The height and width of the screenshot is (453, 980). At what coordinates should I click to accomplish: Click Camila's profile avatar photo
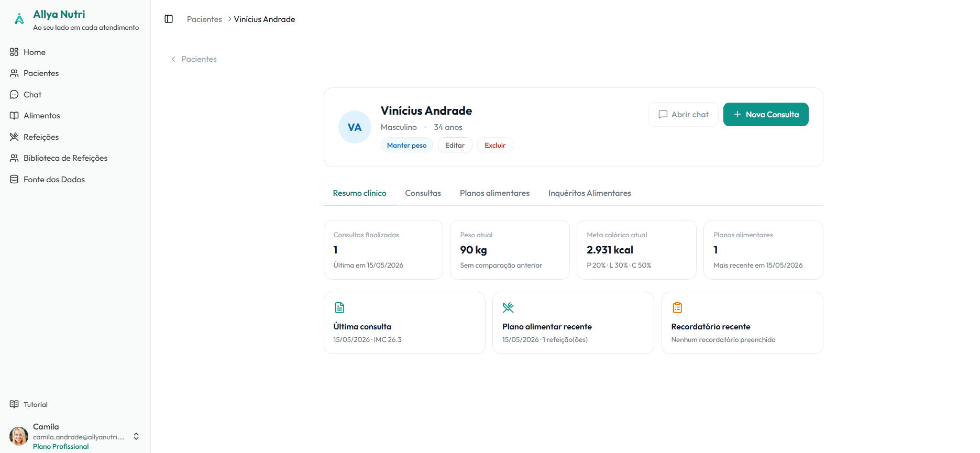point(19,436)
